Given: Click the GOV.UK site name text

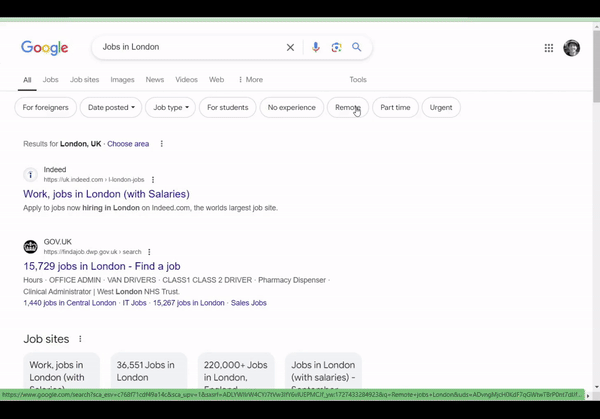Looking at the screenshot, I should [x=58, y=242].
